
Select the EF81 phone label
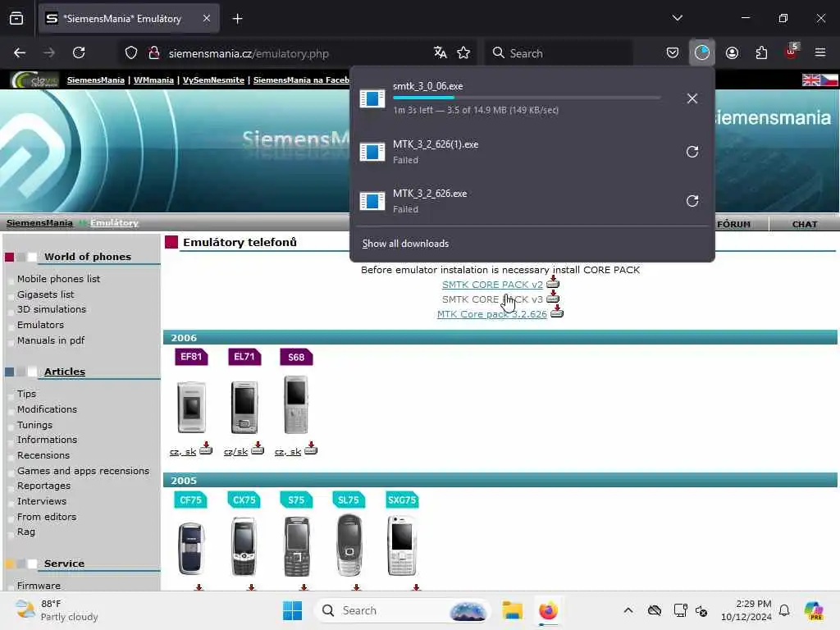(x=191, y=357)
